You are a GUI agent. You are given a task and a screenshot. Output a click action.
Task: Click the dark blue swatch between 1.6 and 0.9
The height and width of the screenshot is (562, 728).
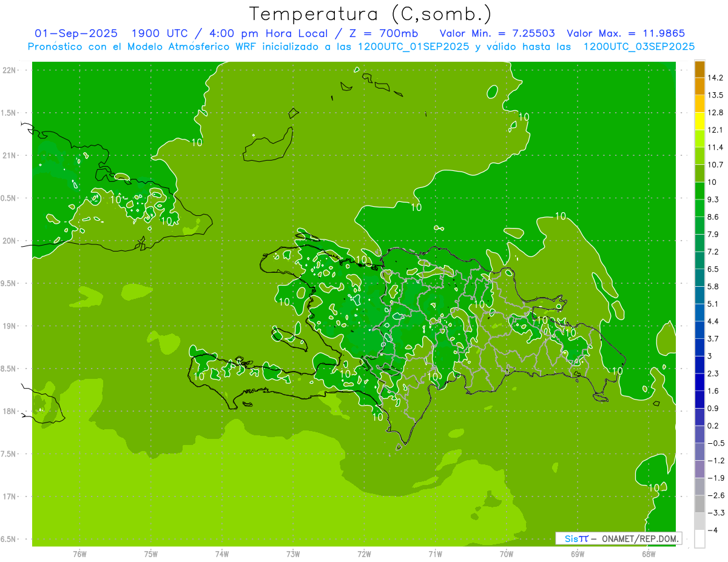click(x=699, y=399)
